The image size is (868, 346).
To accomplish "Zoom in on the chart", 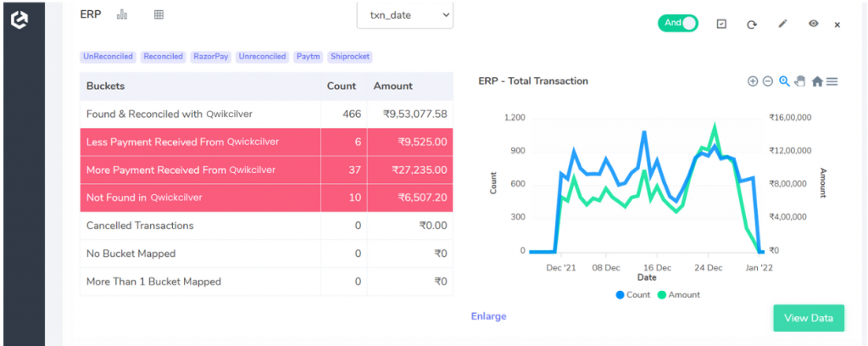I will click(753, 81).
